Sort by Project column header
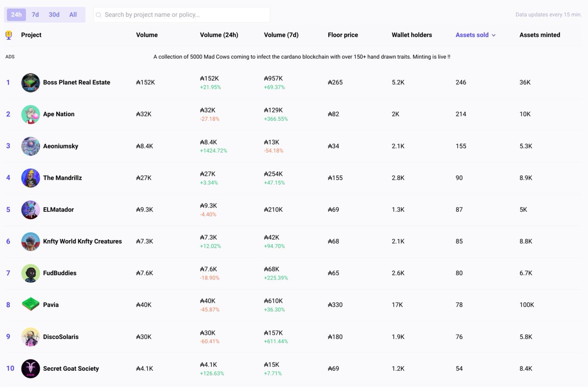588x387 pixels. click(31, 35)
